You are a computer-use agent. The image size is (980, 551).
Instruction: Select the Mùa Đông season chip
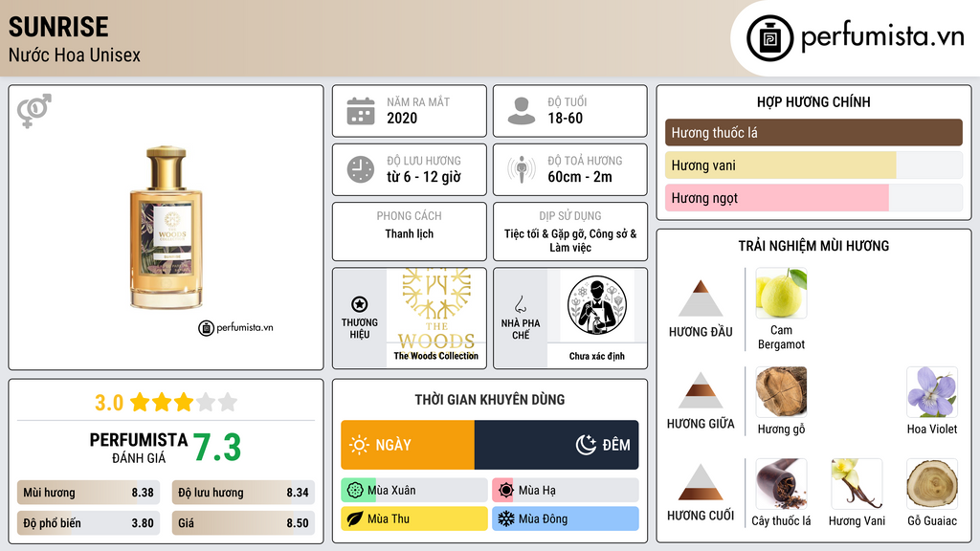pyautogui.click(x=566, y=518)
